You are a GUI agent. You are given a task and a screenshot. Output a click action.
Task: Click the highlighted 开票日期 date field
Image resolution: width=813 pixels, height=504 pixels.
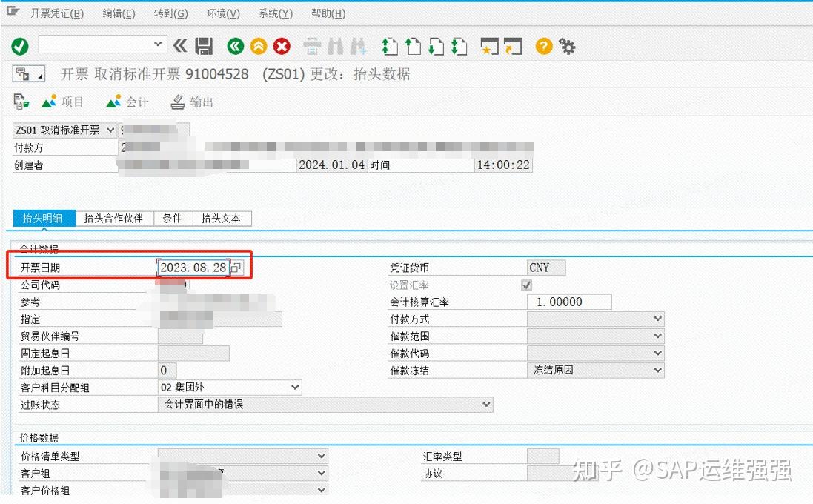193,267
